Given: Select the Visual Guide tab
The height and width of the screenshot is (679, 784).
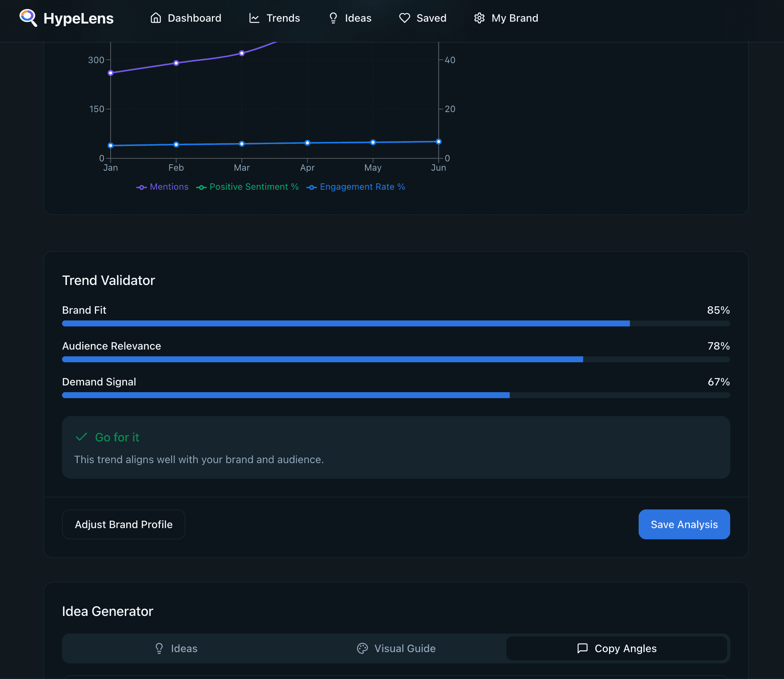Looking at the screenshot, I should [x=396, y=648].
